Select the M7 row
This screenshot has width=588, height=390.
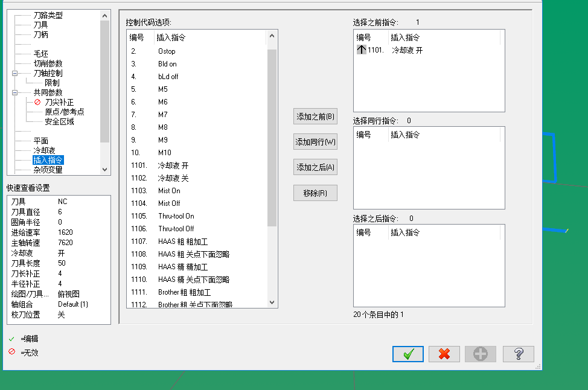pos(197,115)
